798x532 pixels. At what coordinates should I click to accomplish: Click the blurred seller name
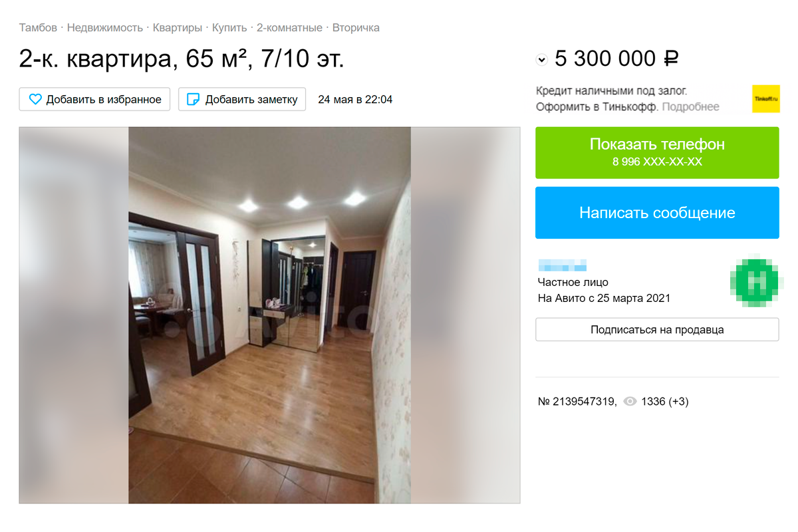[x=562, y=265]
